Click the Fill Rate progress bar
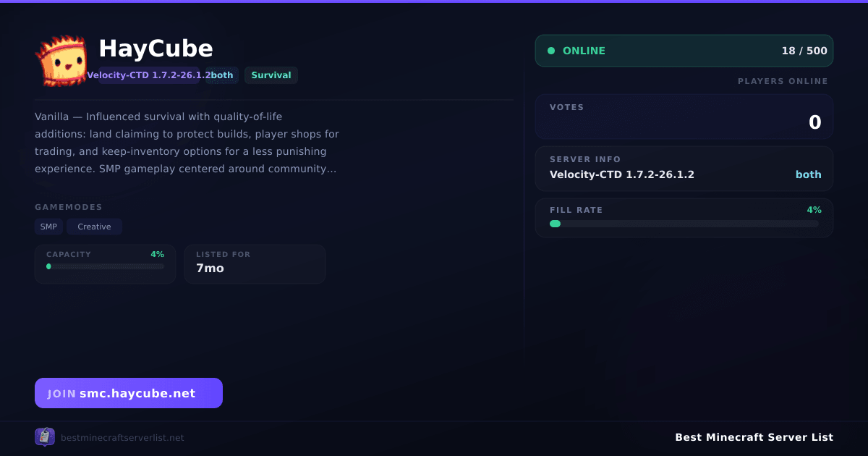 [x=684, y=224]
